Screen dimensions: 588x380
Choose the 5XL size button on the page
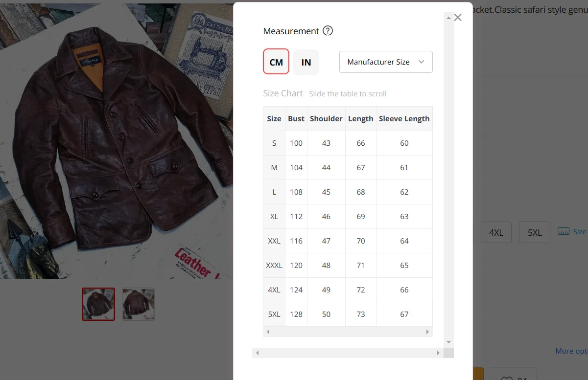tap(535, 232)
